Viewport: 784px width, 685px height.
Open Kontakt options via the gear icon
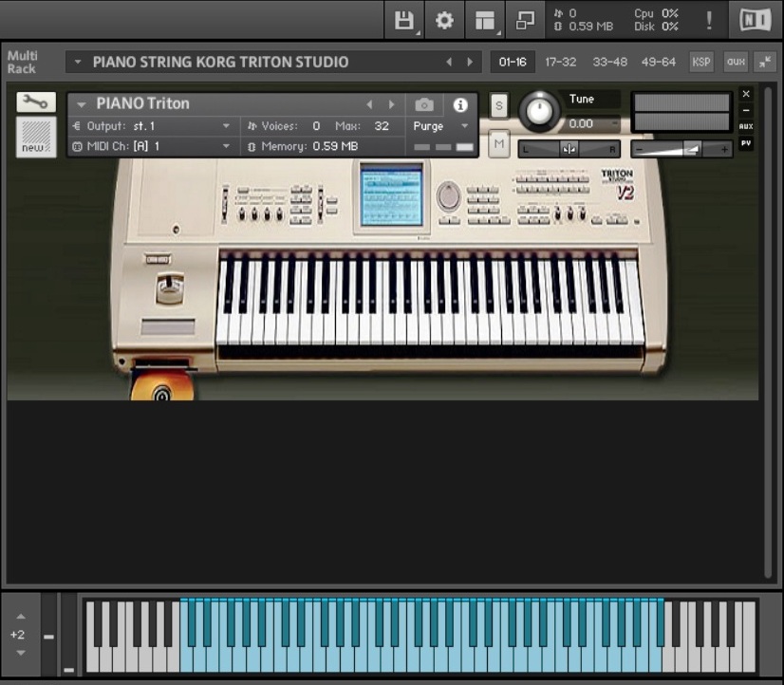445,18
